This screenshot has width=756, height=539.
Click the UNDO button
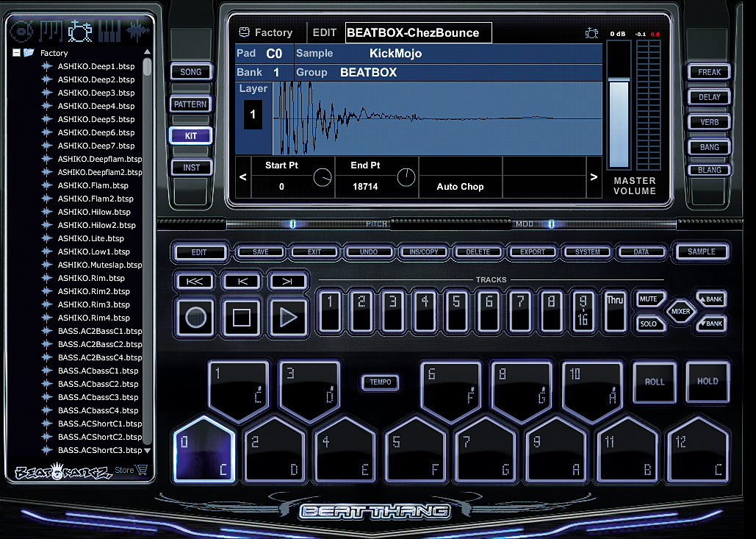click(x=369, y=251)
